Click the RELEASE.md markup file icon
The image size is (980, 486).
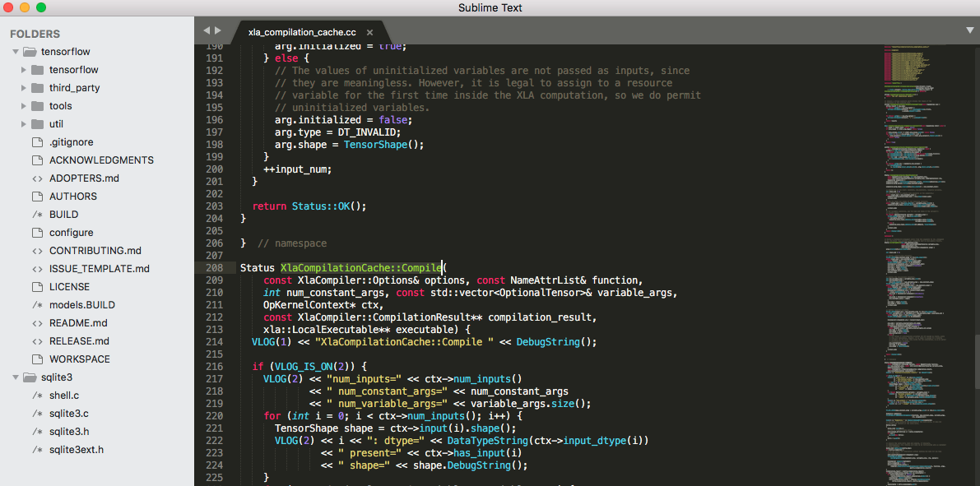pyautogui.click(x=38, y=341)
